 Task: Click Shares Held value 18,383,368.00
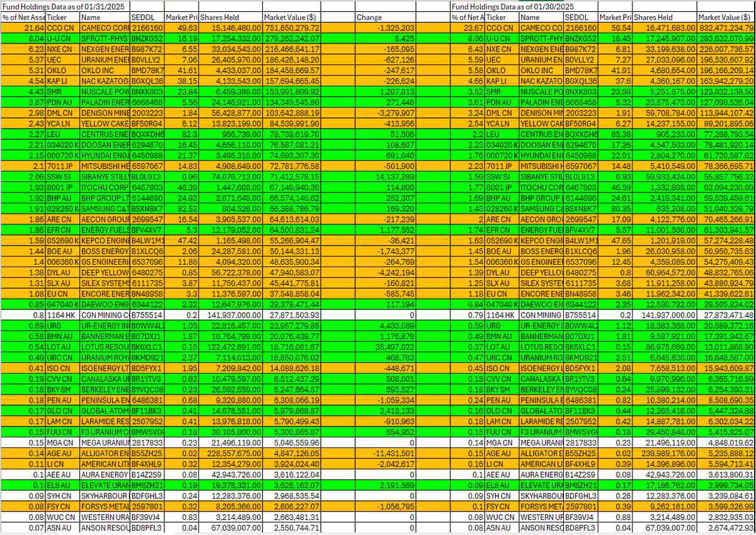pos(665,326)
